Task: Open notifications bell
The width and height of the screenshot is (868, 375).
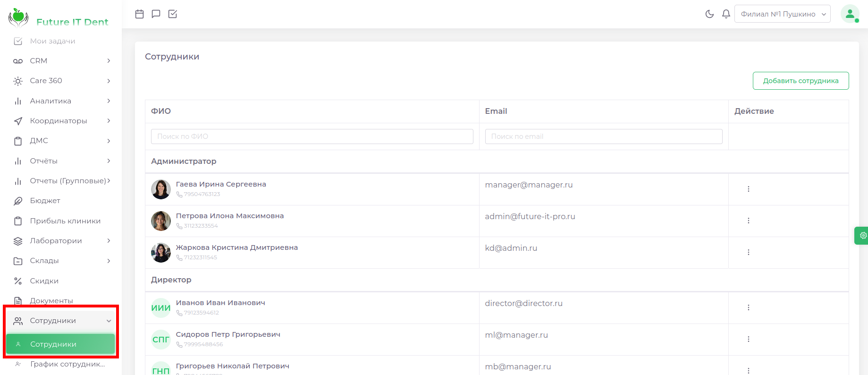Action: click(726, 14)
